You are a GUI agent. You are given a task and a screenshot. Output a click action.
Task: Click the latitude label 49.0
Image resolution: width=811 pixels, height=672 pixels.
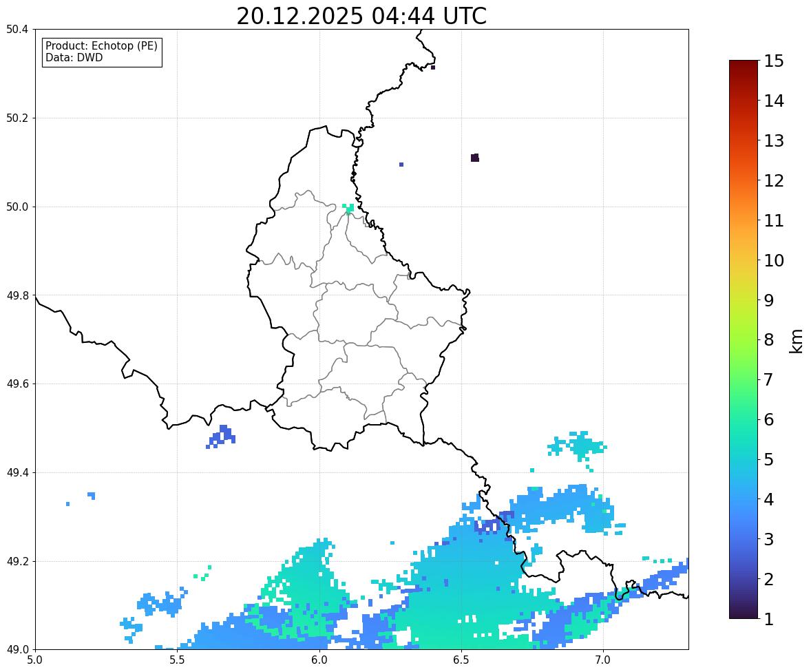pos(17,650)
